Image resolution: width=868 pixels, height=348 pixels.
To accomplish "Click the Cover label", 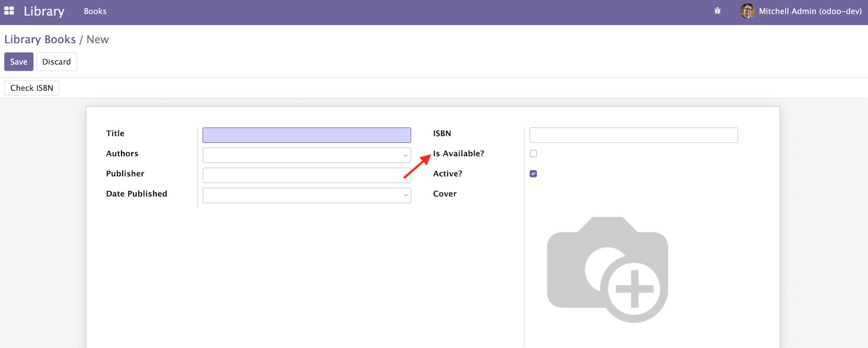I will pos(445,194).
